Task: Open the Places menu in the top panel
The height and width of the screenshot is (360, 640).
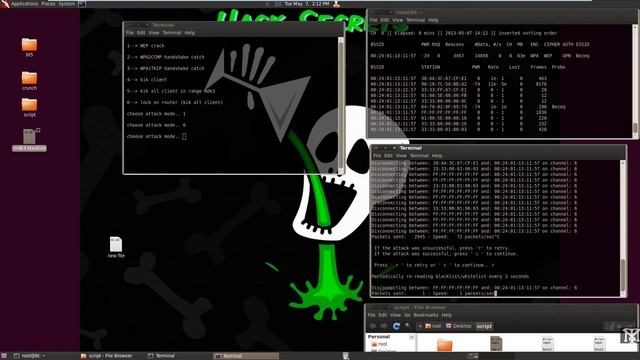Action: point(48,4)
